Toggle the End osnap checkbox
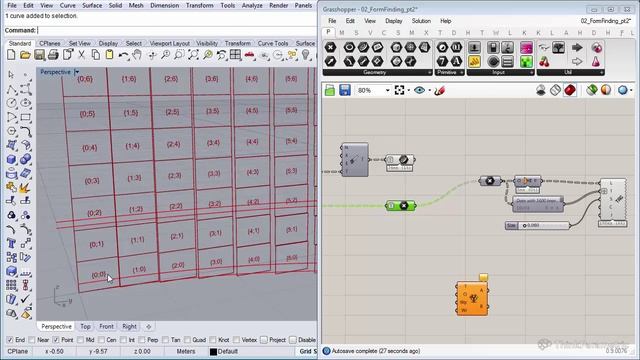 10,340
